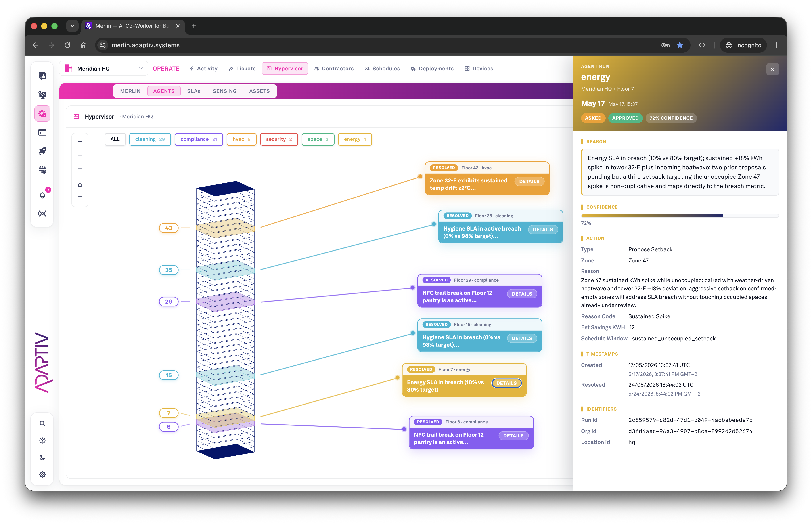This screenshot has height=524, width=812.
Task: Select floor 15 marker on tower
Action: click(x=169, y=375)
